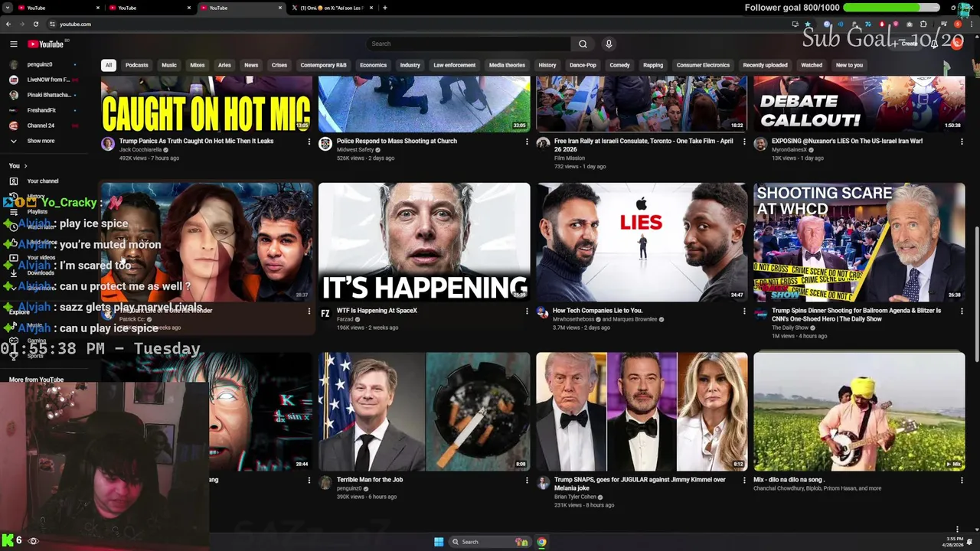Viewport: 980px width, 551px height.
Task: Open options for Terrible Man for the Job
Action: pyautogui.click(x=527, y=481)
